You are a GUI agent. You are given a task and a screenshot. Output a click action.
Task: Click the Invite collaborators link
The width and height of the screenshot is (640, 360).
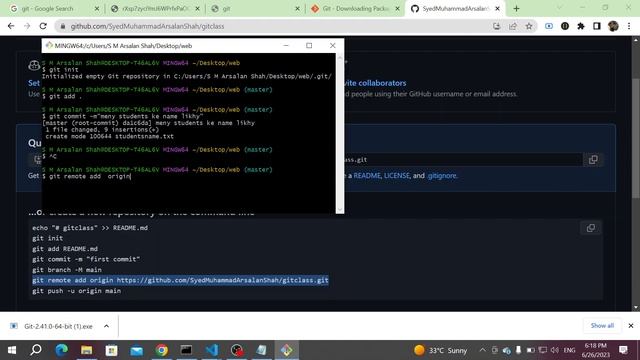[x=375, y=83]
